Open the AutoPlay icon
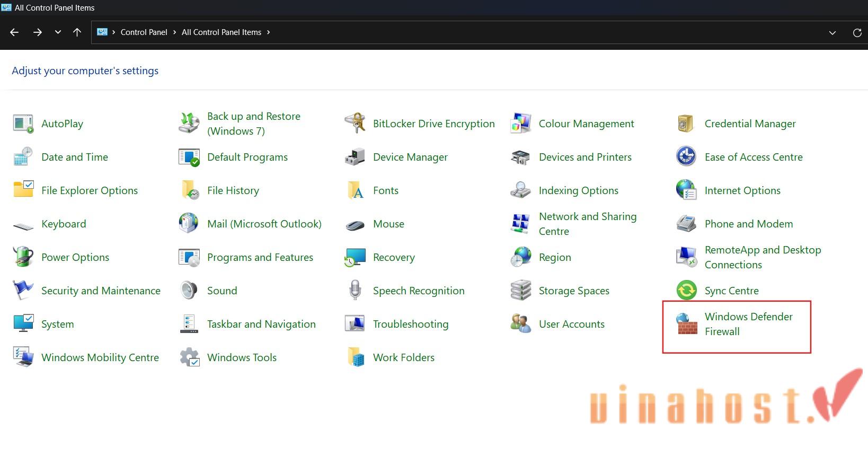Screen dimensions: 868x473 click(23, 124)
